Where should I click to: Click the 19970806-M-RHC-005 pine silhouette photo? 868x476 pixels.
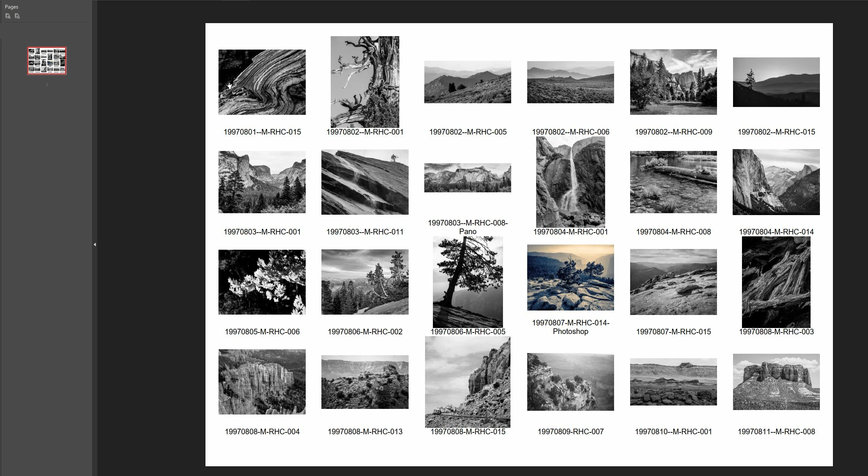click(468, 282)
